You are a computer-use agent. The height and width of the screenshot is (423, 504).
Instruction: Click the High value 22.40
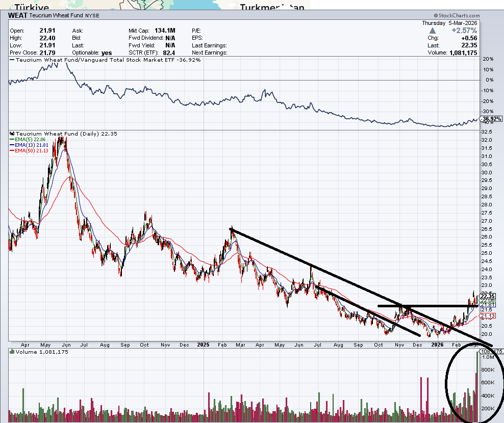pyautogui.click(x=47, y=38)
